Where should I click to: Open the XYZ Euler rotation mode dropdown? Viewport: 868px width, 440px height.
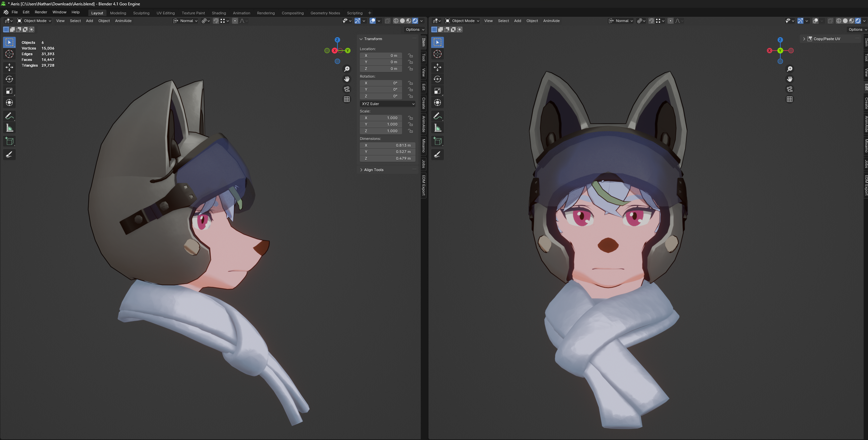(x=388, y=104)
